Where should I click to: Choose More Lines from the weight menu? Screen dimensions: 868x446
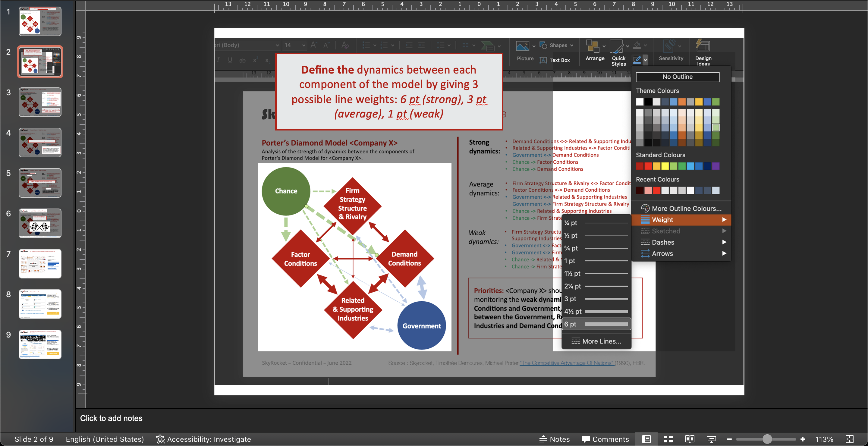(596, 341)
